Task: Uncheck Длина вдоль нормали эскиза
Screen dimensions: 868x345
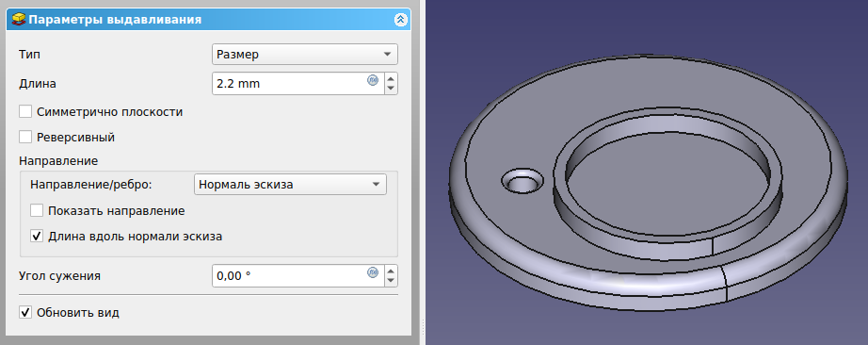Action: pyautogui.click(x=37, y=237)
